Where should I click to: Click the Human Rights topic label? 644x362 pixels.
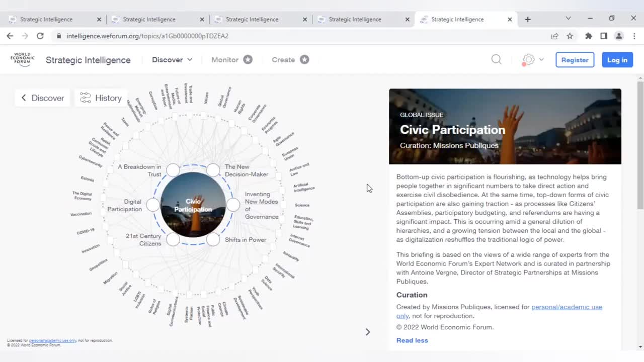(x=240, y=107)
